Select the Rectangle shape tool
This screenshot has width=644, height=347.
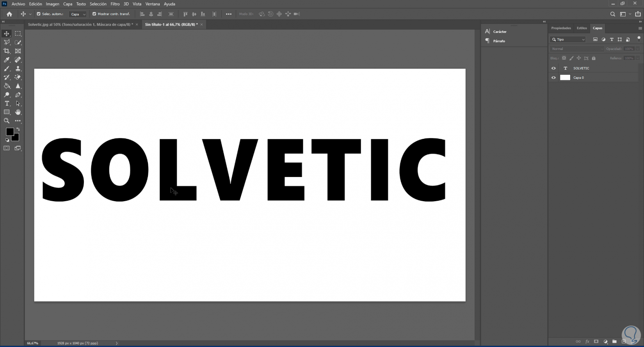(7, 112)
